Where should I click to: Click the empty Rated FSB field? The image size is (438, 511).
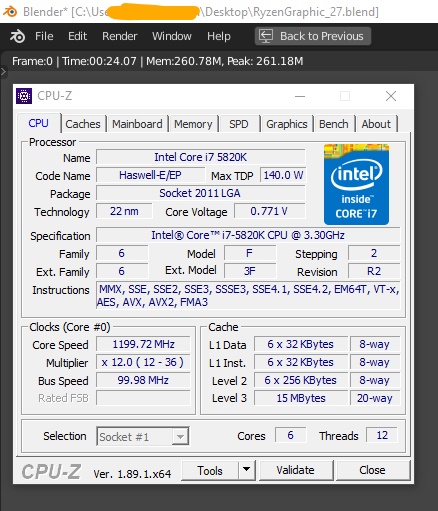[x=143, y=398]
